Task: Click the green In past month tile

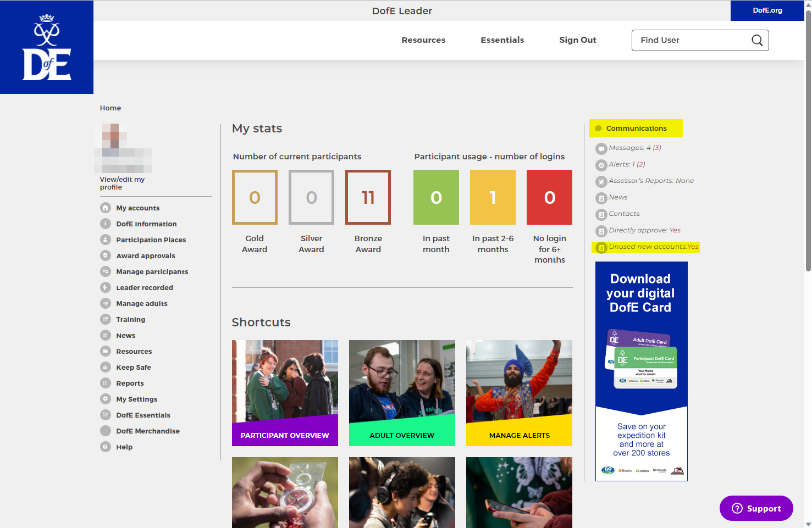Action: click(436, 197)
